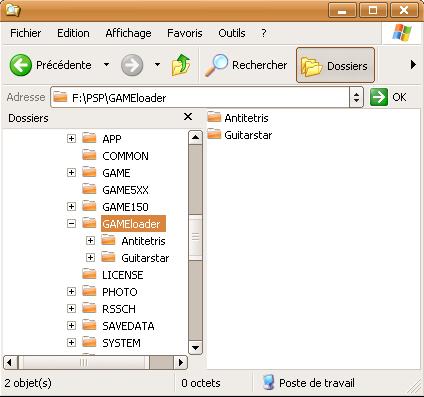Select Antitetris folder in file list
This screenshot has height=397, width=424.
[238, 118]
